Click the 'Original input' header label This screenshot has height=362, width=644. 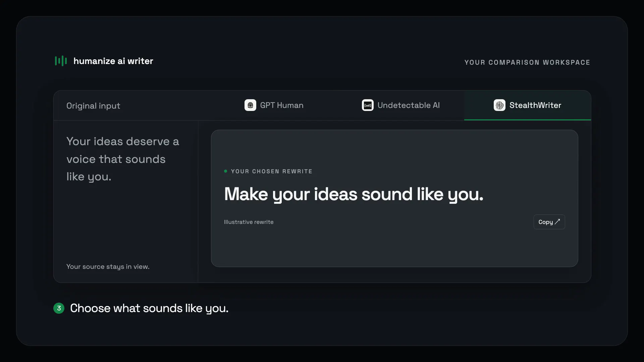[93, 106]
